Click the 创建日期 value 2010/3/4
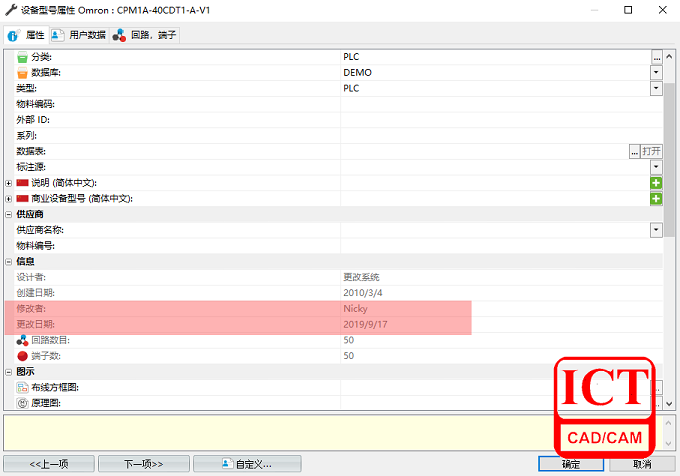Viewport: 680px width, 476px height. click(363, 293)
